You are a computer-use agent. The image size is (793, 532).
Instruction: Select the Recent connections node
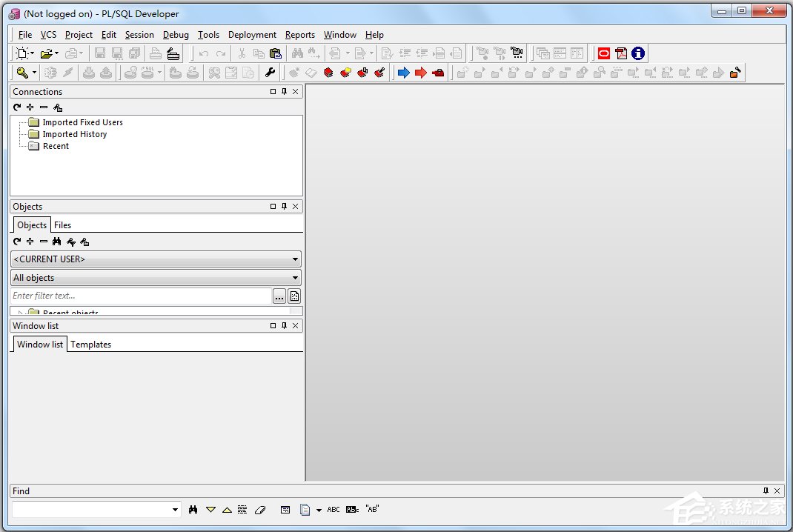[x=56, y=146]
